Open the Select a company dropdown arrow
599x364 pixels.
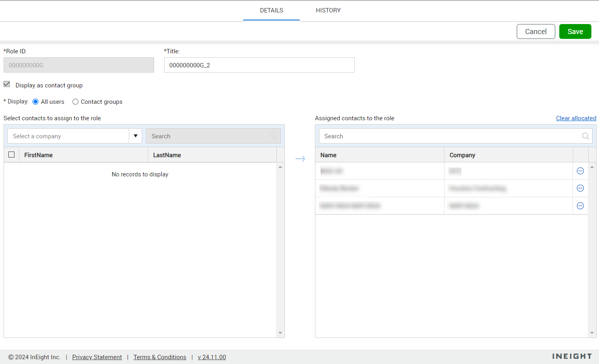pos(136,136)
